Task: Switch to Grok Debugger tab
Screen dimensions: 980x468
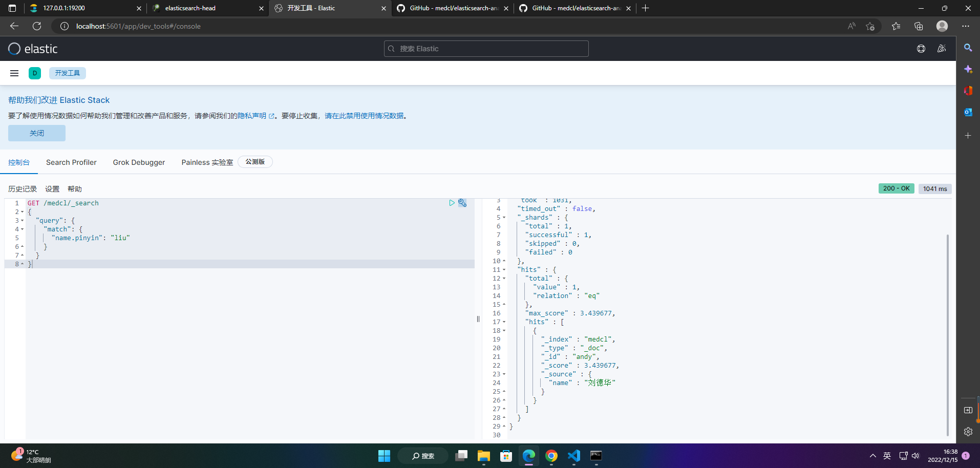Action: (x=139, y=162)
